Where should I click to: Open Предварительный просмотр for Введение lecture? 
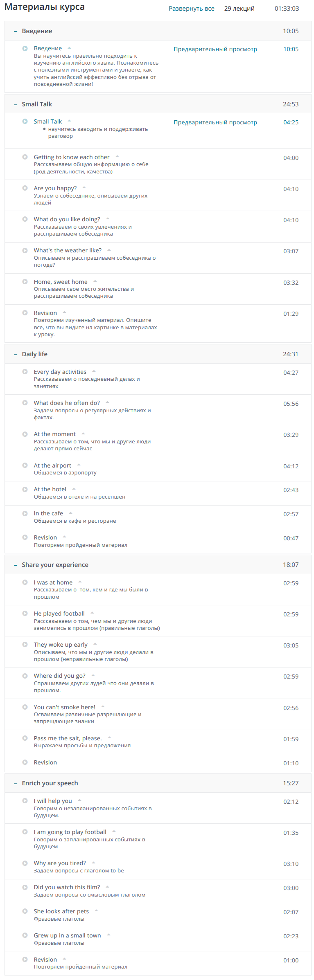[x=215, y=49]
